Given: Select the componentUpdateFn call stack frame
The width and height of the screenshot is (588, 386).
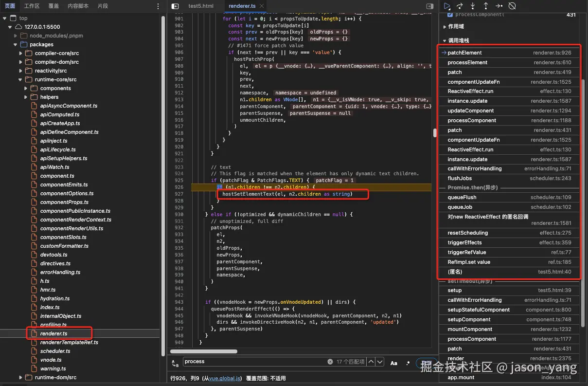Looking at the screenshot, I should pyautogui.click(x=467, y=82).
